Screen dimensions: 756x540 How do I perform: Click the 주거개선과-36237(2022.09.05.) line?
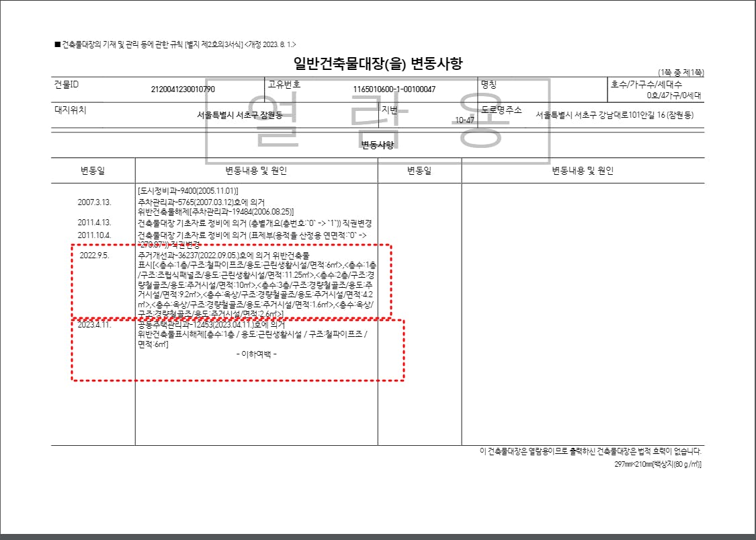(x=223, y=256)
